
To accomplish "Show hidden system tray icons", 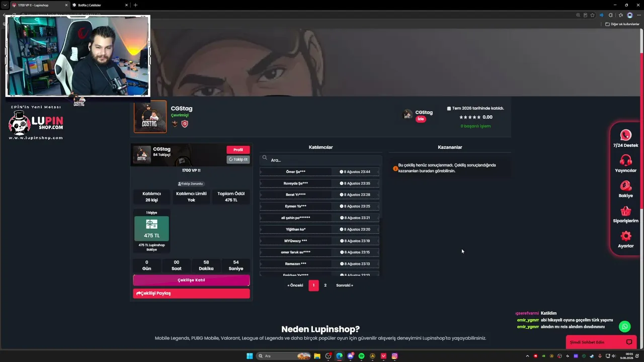I will [527, 356].
